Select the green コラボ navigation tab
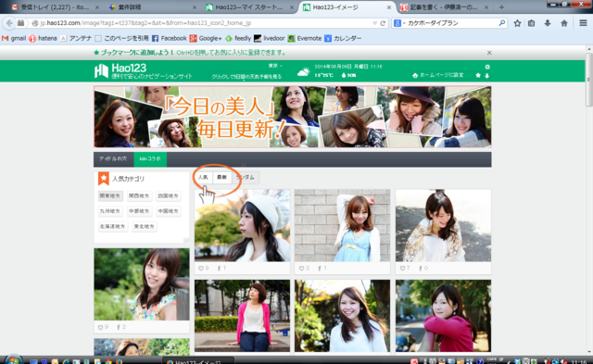This screenshot has width=593, height=364. coord(150,159)
